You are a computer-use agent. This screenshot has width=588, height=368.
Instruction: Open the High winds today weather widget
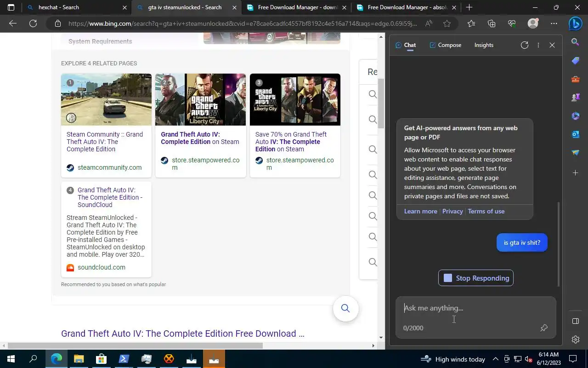[453, 359]
